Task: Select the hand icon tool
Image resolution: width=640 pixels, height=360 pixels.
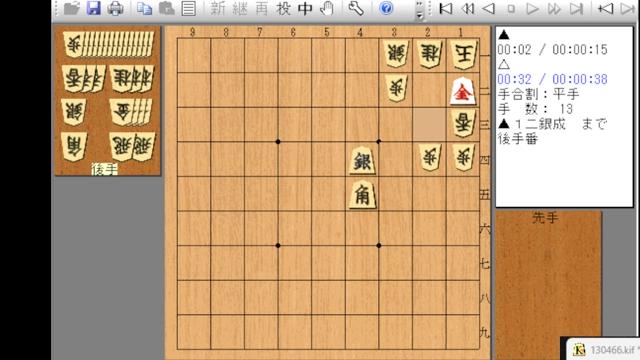Action: pos(327,8)
